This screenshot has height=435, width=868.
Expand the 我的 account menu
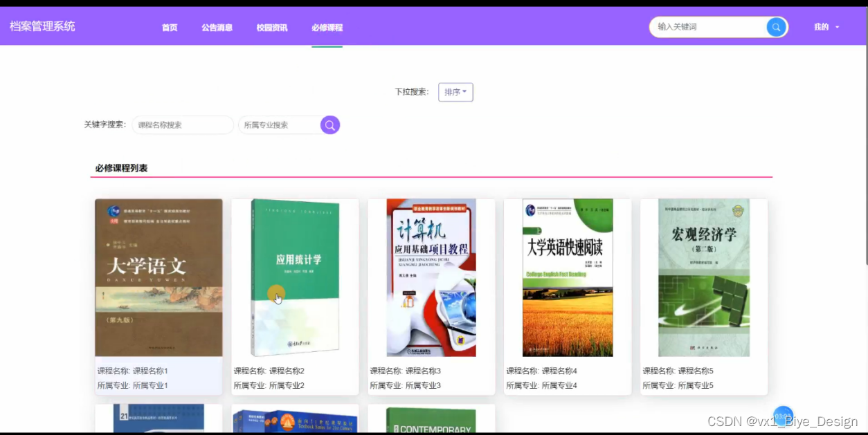click(x=826, y=27)
